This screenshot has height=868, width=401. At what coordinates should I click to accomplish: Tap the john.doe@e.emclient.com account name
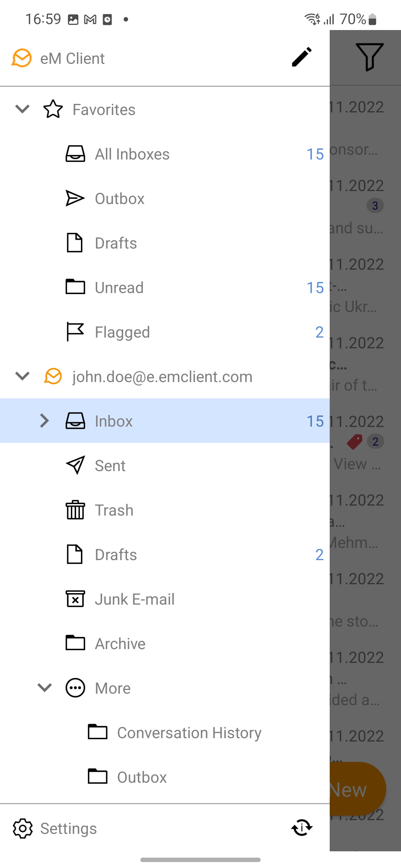162,377
